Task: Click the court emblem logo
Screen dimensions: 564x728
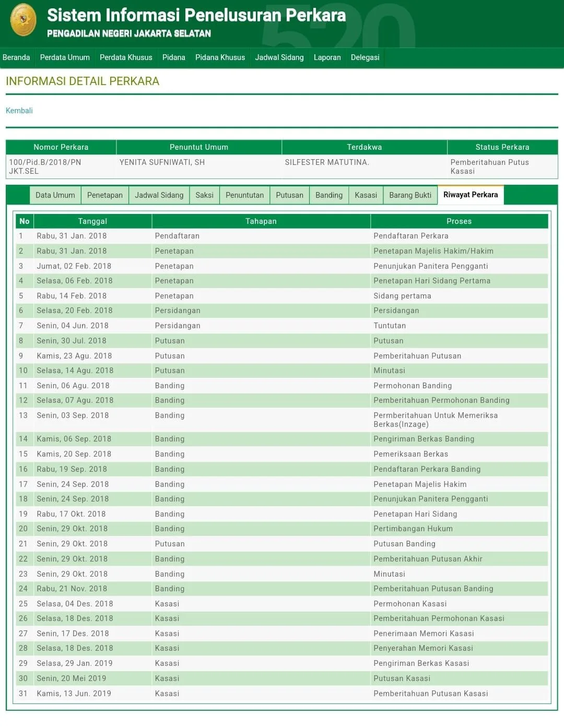Action: 23,20
